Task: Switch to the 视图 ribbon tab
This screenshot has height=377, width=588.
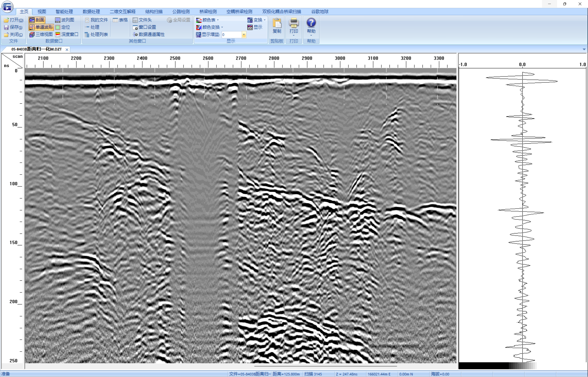Action: (42, 12)
